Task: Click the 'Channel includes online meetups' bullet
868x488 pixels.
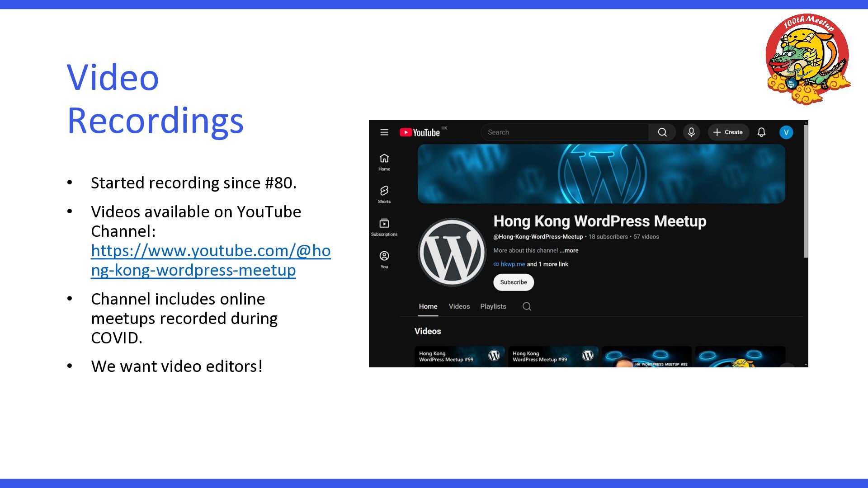Action: point(184,319)
